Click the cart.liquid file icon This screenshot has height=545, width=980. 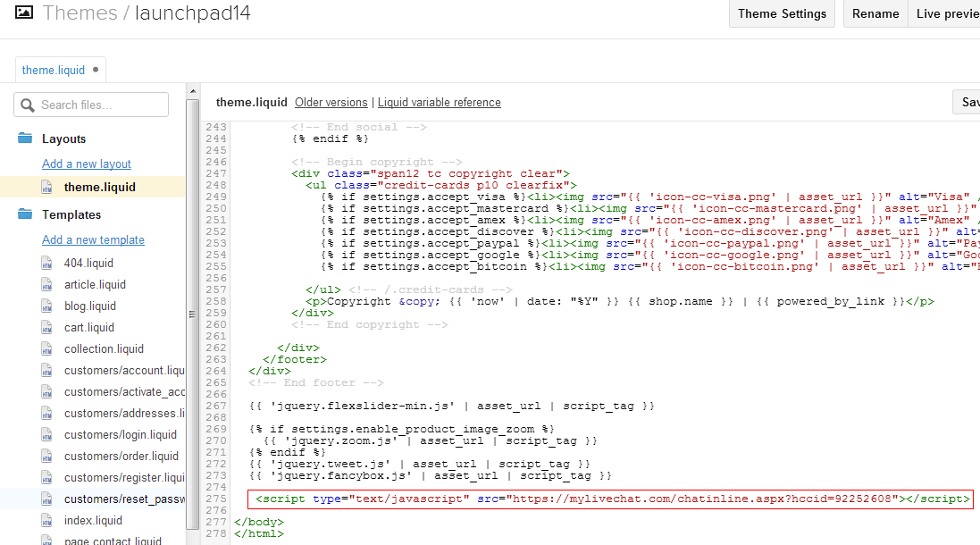tap(47, 328)
